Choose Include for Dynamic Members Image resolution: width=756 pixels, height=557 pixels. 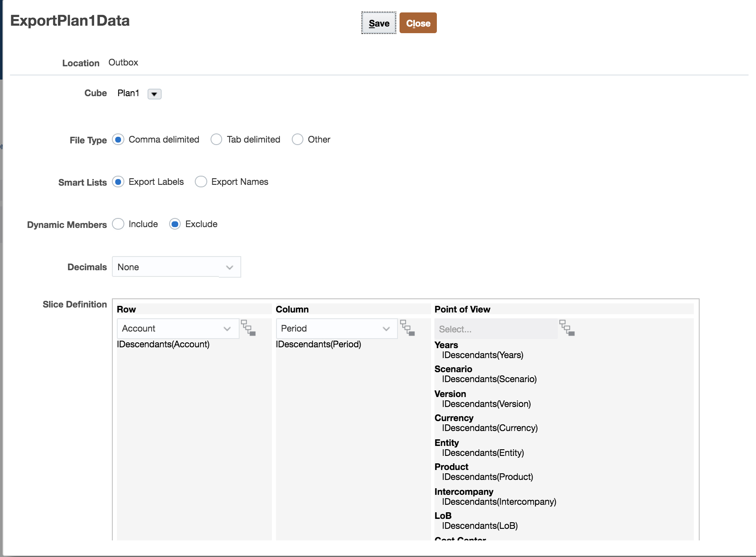click(119, 224)
